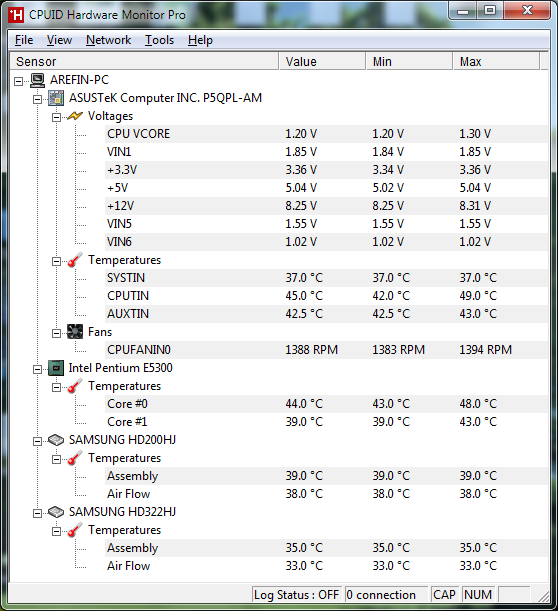Viewport: 559px width, 611px height.
Task: Click the thermometer icon under SAMSUNG HD200HJ
Action: point(75,458)
